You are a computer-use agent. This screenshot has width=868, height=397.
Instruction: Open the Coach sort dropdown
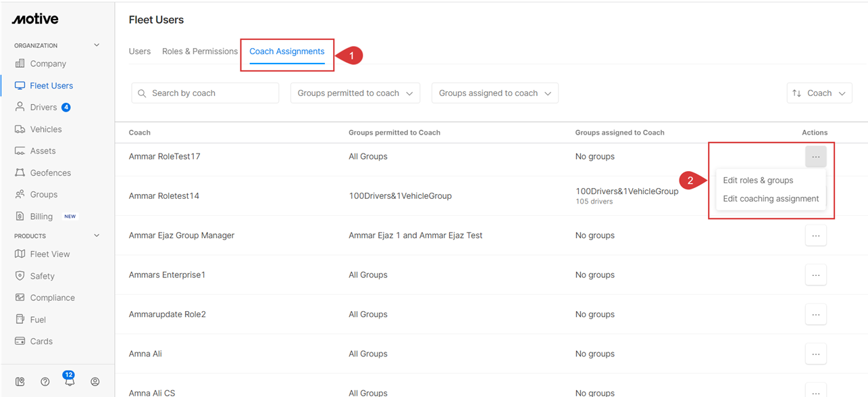coord(819,93)
